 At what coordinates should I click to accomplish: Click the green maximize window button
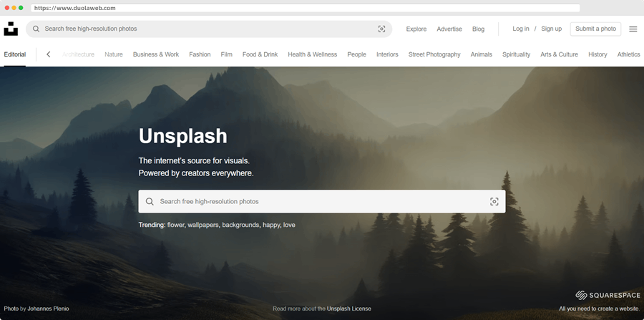(x=21, y=8)
